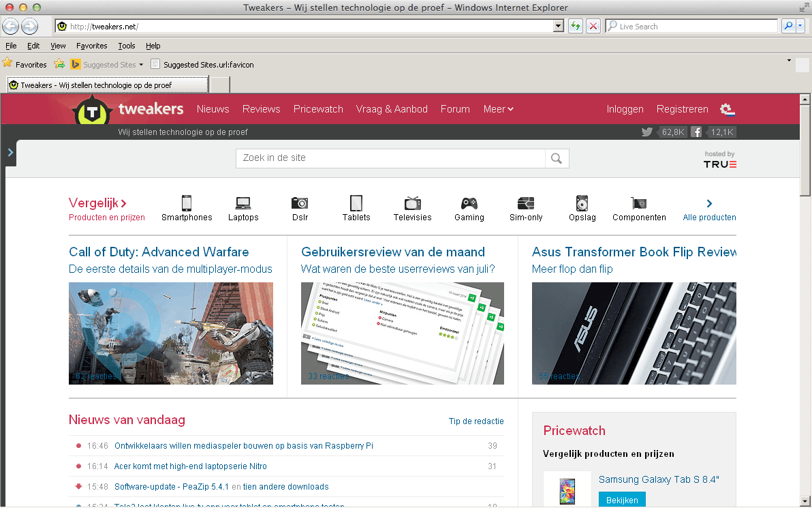This screenshot has height=508, width=812.
Task: Select the Gaming controller category icon
Action: (x=469, y=203)
